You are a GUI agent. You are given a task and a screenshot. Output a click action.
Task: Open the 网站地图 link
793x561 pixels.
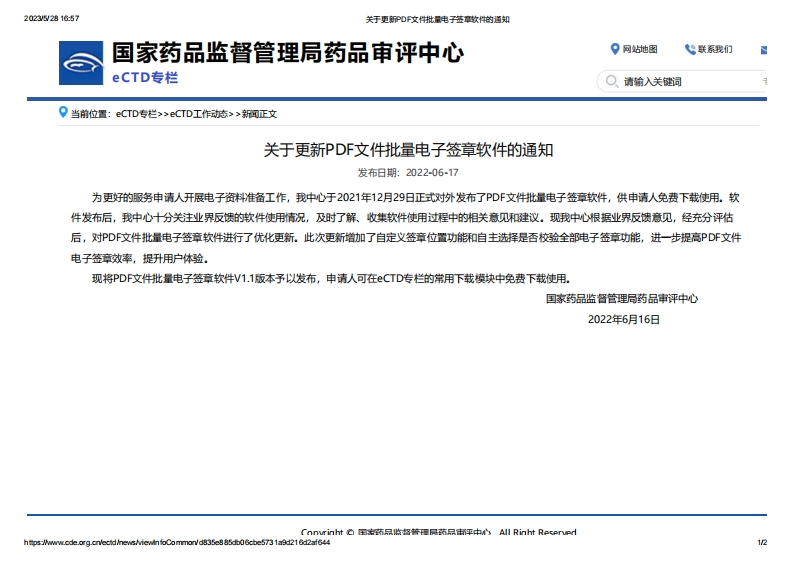(640, 49)
